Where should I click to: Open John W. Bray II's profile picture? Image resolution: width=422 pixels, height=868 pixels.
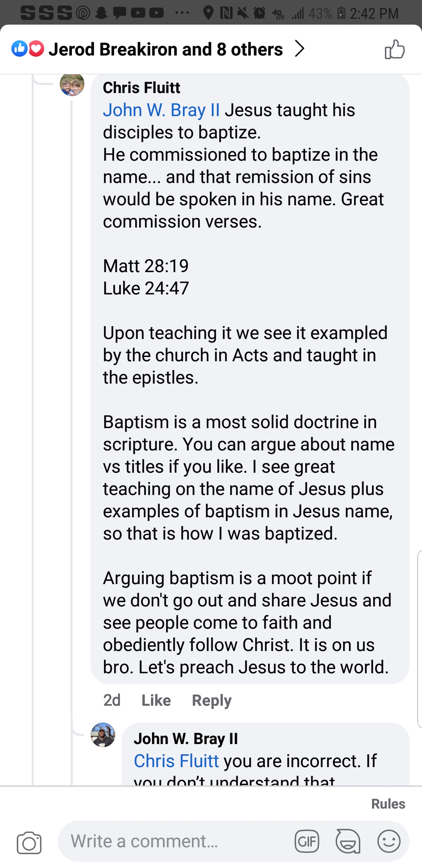103,735
